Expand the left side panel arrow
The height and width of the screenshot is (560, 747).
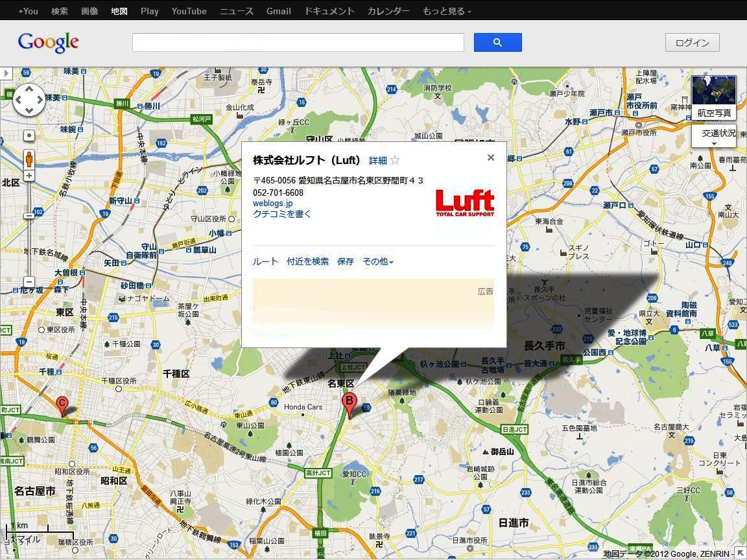tap(6, 73)
